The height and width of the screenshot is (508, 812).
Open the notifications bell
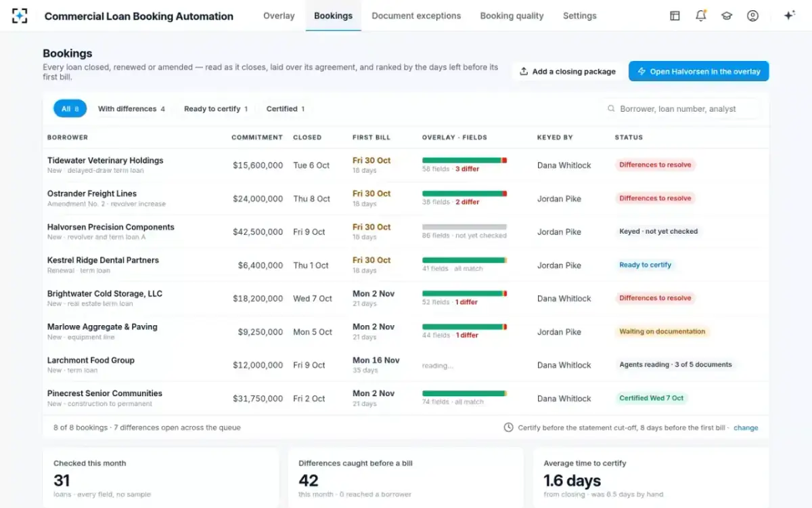[x=701, y=16]
